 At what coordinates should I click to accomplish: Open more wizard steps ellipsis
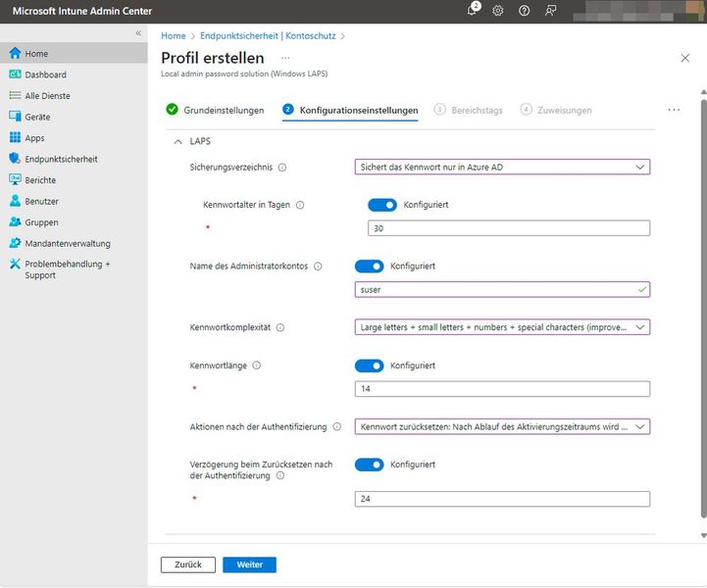(674, 110)
